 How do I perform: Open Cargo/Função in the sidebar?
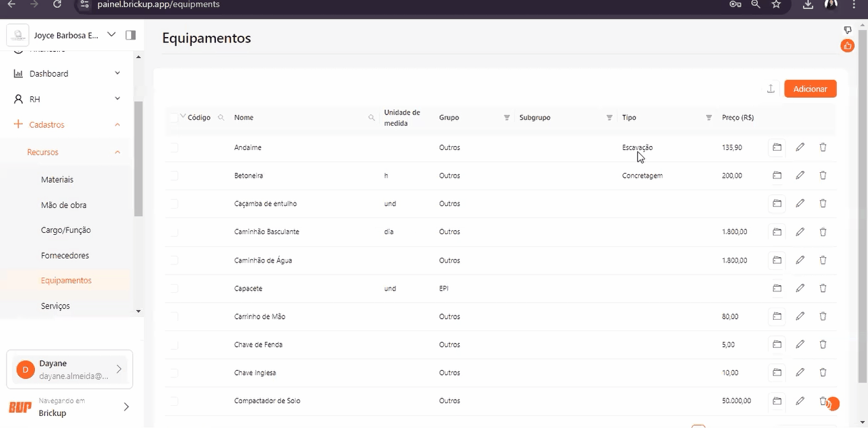[66, 230]
